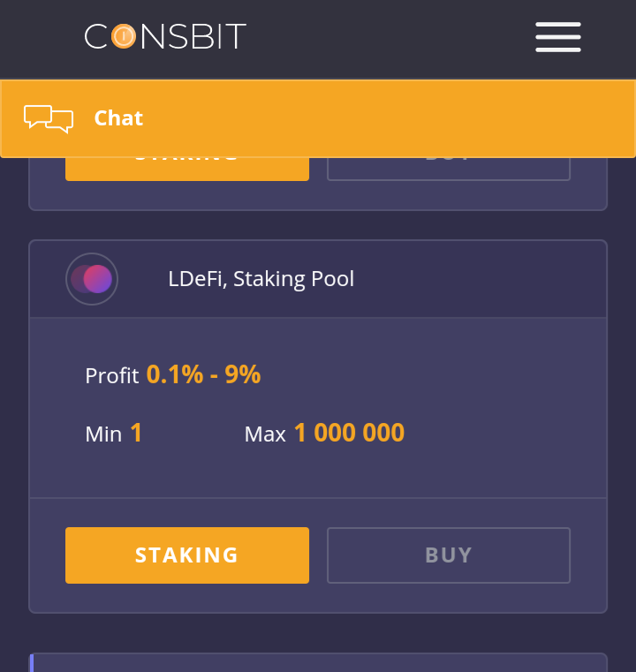Click the Min label
Image resolution: width=636 pixels, height=672 pixels.
[x=103, y=434]
